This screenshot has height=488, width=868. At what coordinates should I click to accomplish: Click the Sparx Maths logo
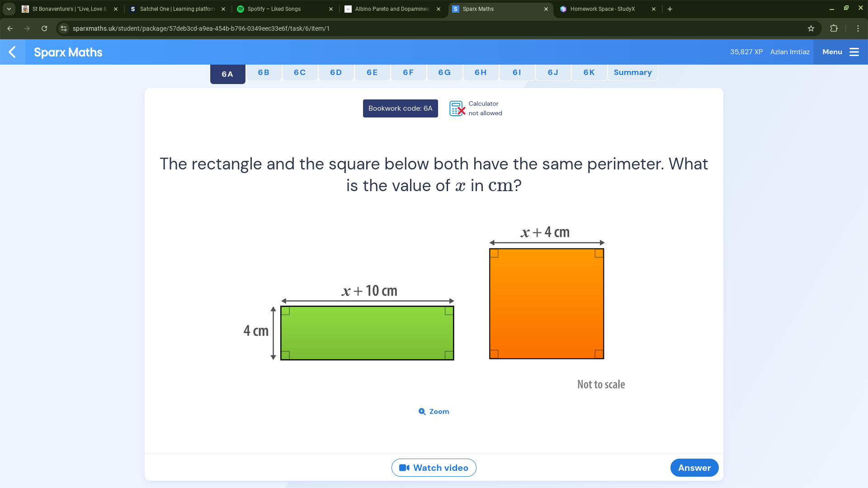tap(68, 52)
